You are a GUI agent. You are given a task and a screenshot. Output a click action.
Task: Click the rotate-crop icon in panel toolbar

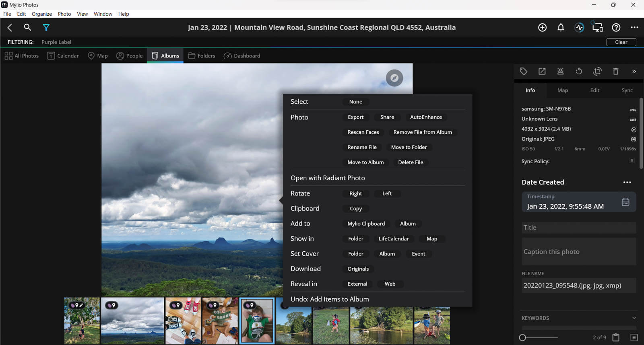coord(597,72)
